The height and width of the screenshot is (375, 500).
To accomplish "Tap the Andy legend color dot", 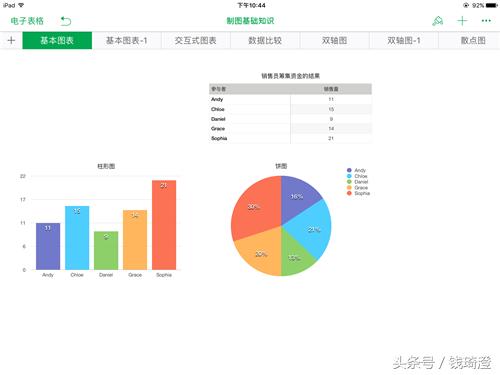I will pos(349,170).
